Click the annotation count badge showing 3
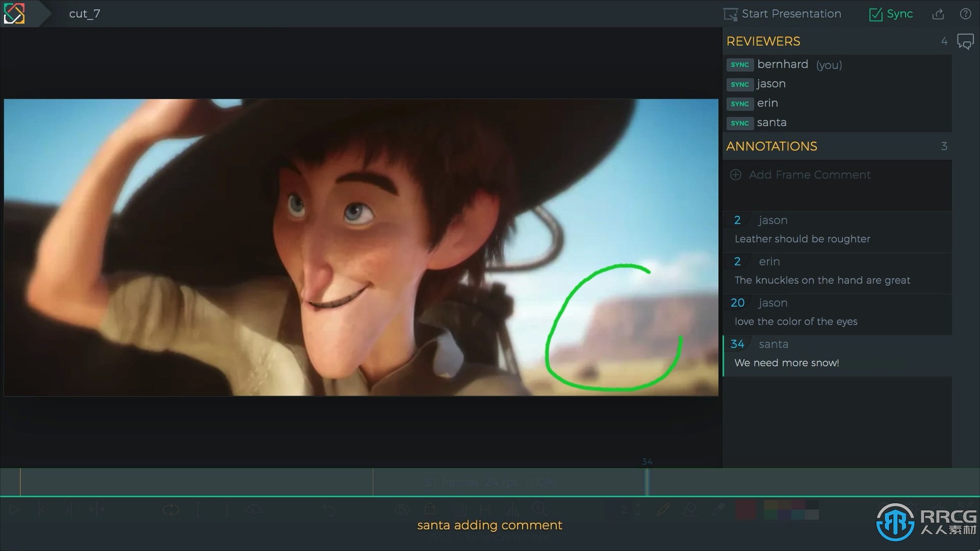 944,146
